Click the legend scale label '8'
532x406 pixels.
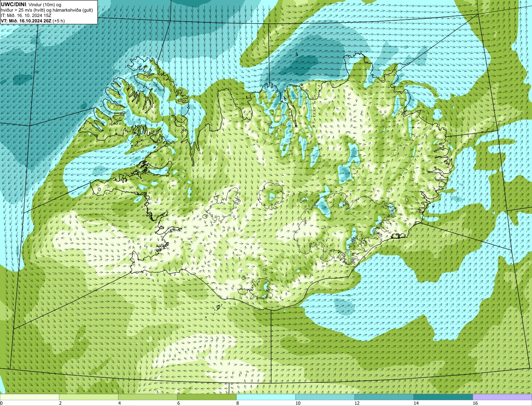coord(237,403)
